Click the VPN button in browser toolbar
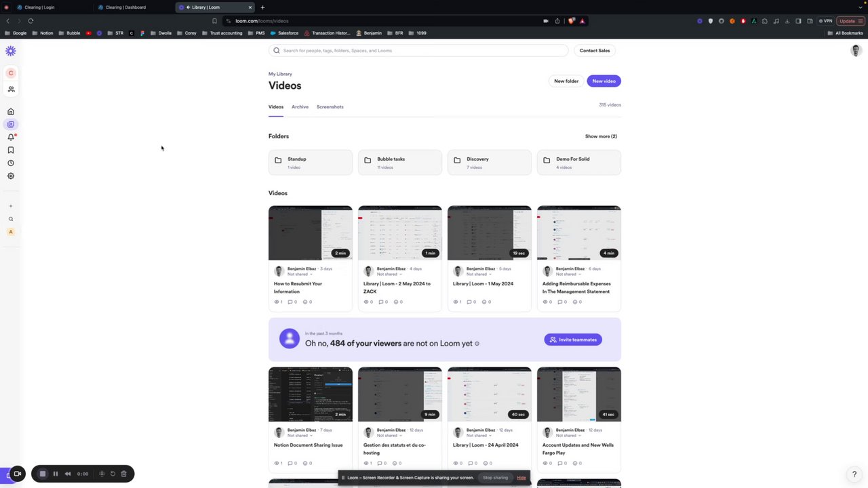Image resolution: width=868 pixels, height=488 pixels. [x=825, y=21]
